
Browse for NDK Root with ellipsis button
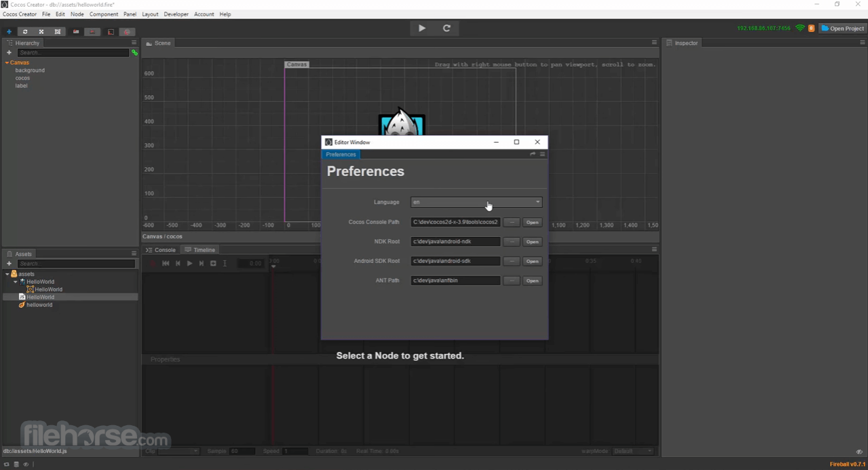(512, 242)
